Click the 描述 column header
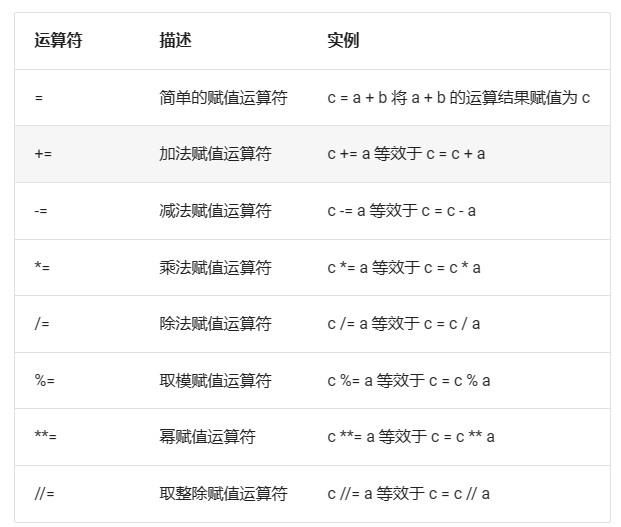The height and width of the screenshot is (527, 621). click(x=175, y=41)
